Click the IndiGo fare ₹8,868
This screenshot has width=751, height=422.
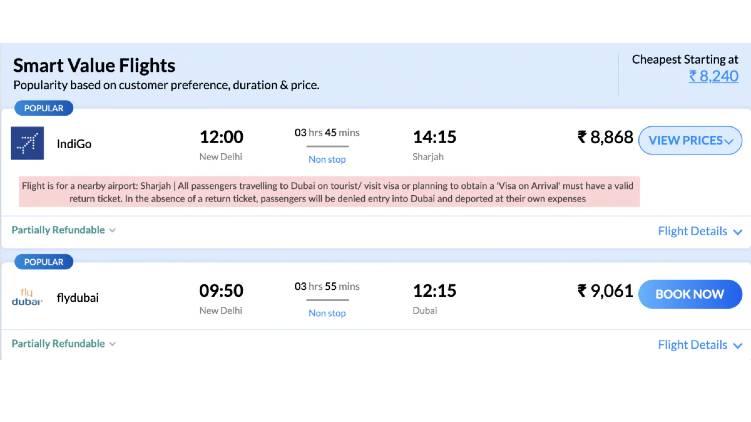tap(605, 137)
